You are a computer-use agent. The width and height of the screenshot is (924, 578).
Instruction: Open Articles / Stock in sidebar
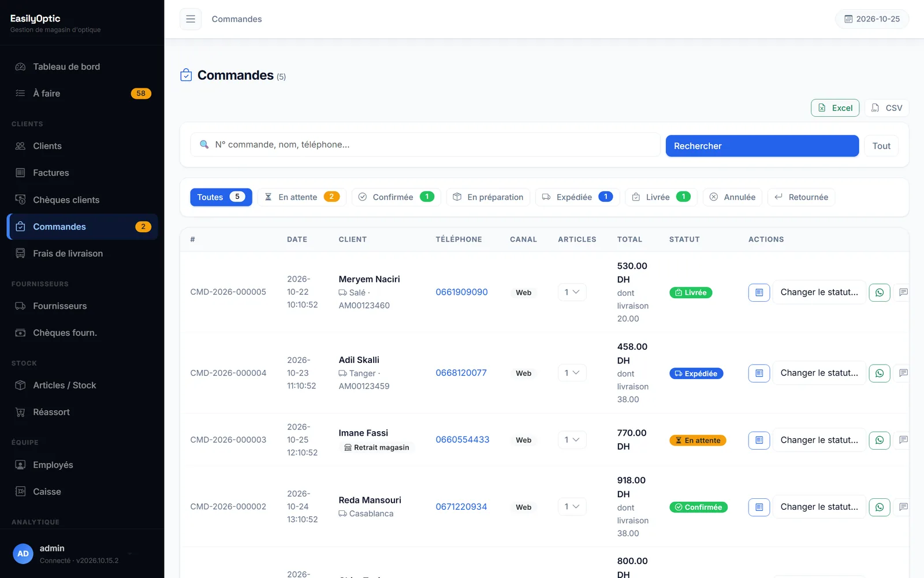[82, 386]
